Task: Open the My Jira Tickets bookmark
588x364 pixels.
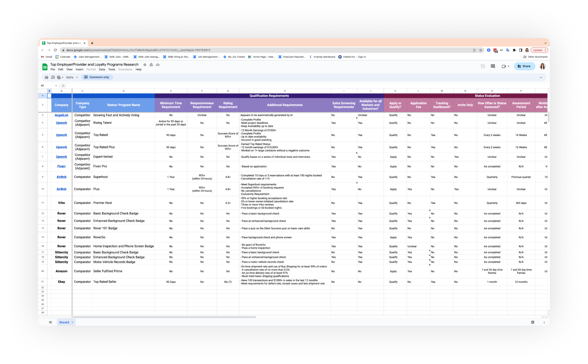Action: pyautogui.click(x=234, y=57)
